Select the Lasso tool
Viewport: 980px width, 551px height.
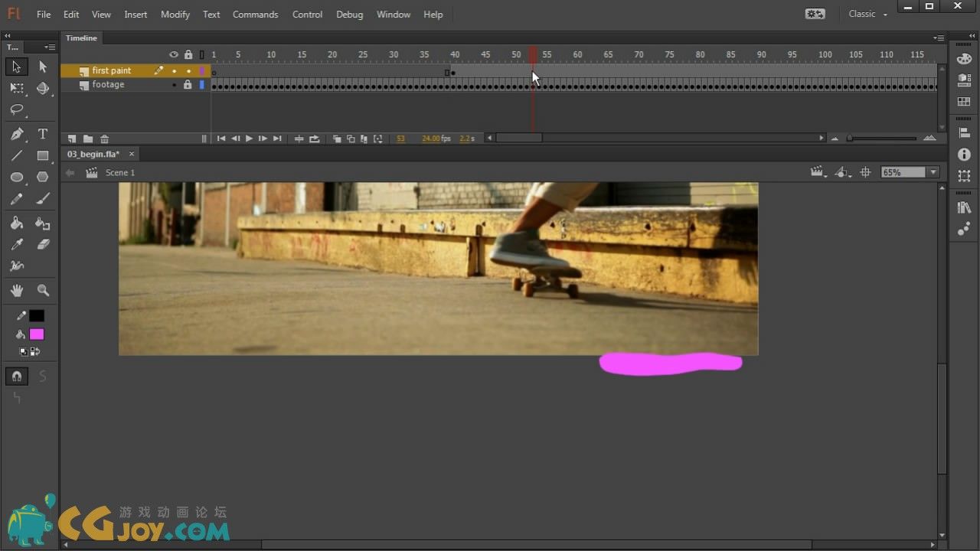(16, 110)
